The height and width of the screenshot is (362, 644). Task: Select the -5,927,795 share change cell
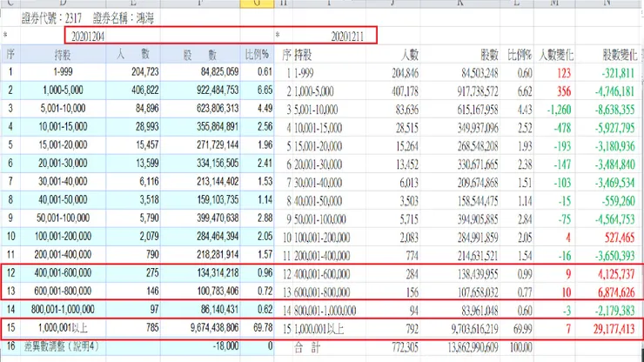614,128
